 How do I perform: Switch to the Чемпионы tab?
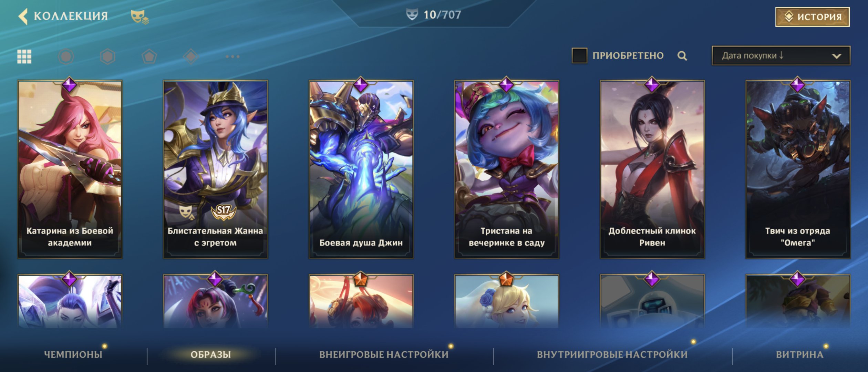tap(73, 354)
